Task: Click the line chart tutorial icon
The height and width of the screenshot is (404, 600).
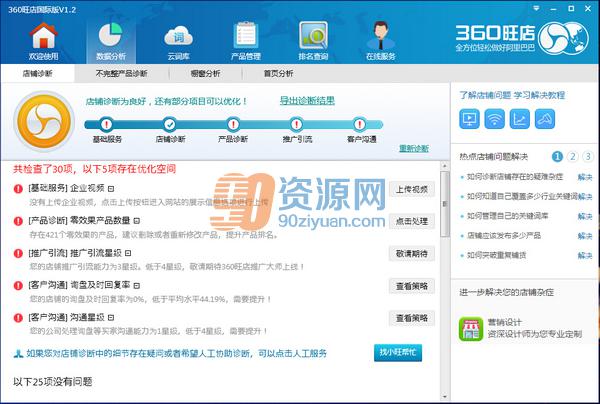Action: (x=520, y=119)
